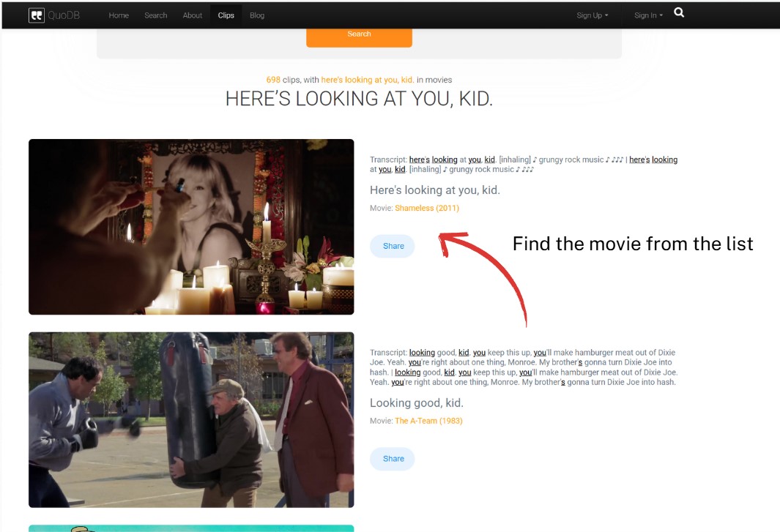Click the quote "Here's looking at you, kid."
Image resolution: width=780 pixels, height=532 pixels.
435,190
